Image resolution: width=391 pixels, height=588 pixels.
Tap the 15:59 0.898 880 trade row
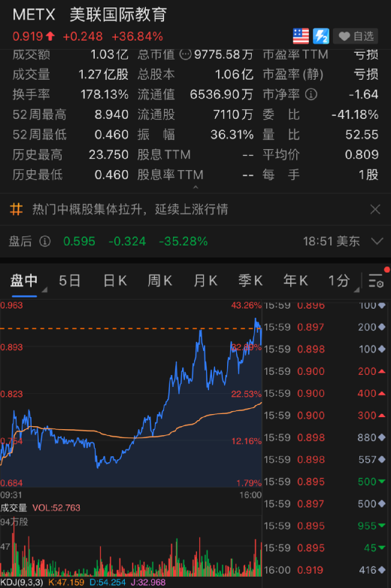pyautogui.click(x=325, y=437)
